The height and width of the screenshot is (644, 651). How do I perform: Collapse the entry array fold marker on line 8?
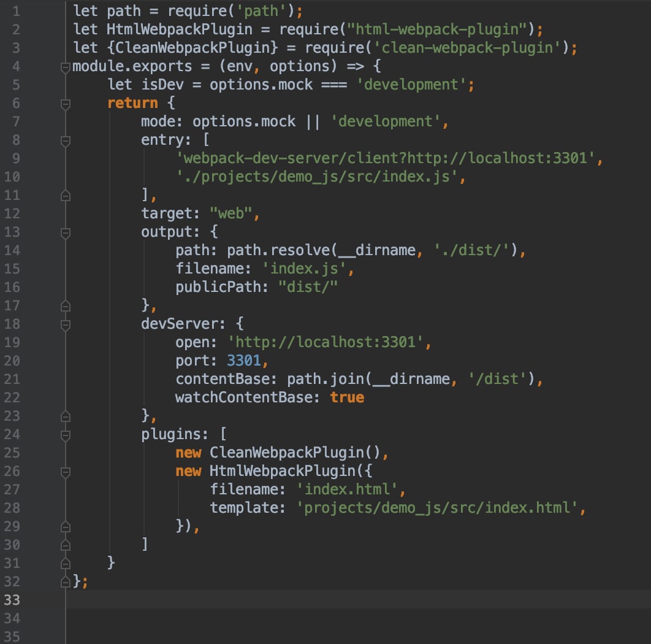[x=65, y=141]
